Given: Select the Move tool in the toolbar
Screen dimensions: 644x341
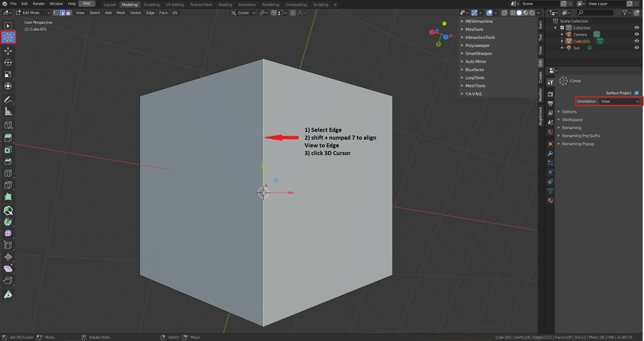Looking at the screenshot, I should [x=8, y=51].
